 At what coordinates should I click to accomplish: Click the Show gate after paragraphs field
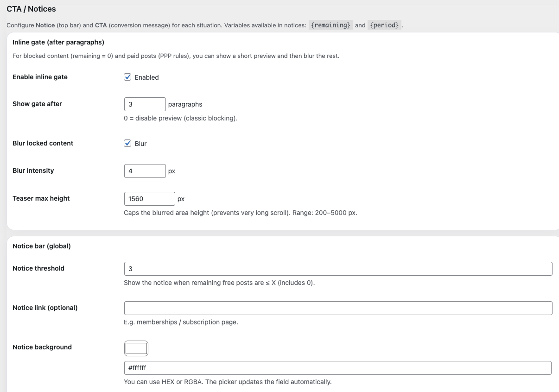145,104
